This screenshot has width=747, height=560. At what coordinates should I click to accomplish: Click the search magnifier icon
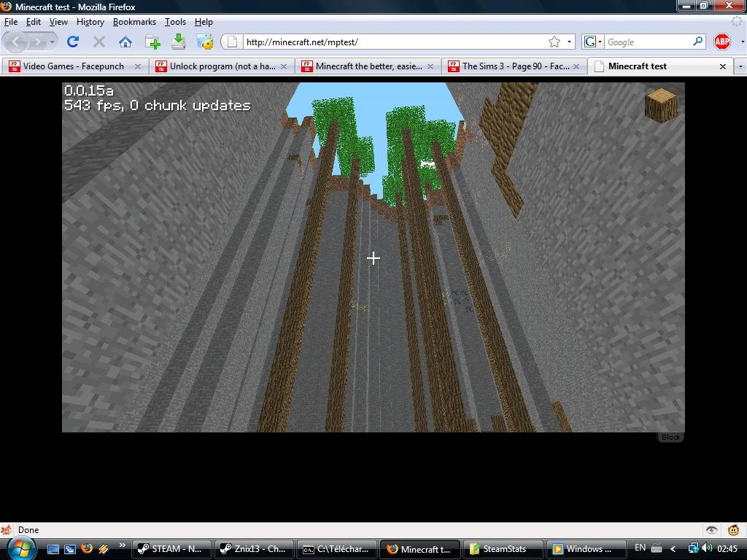pos(698,42)
